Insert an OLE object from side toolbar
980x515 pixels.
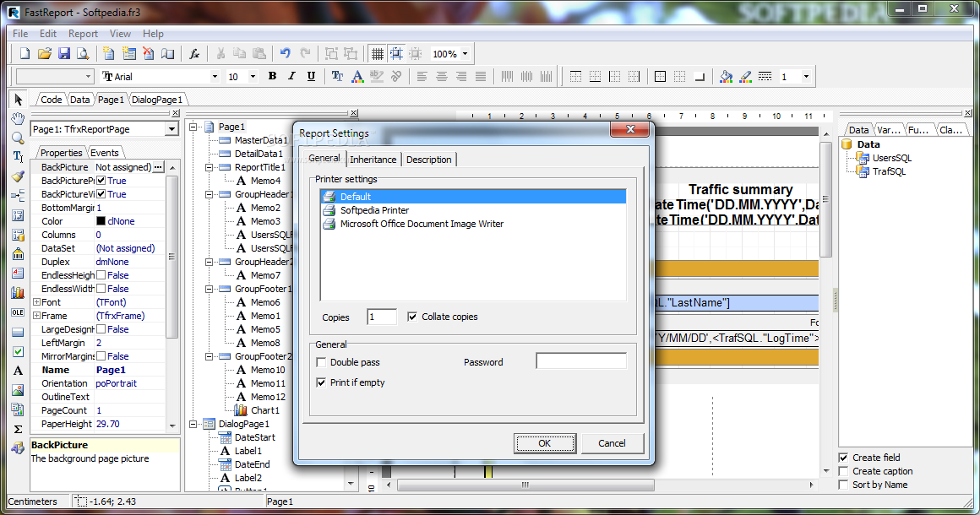18,312
